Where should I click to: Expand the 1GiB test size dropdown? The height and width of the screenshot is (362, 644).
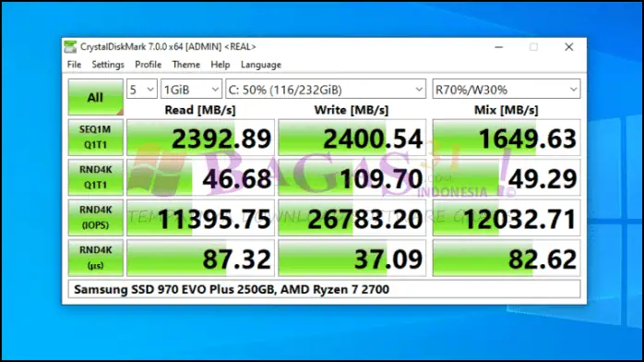(191, 90)
